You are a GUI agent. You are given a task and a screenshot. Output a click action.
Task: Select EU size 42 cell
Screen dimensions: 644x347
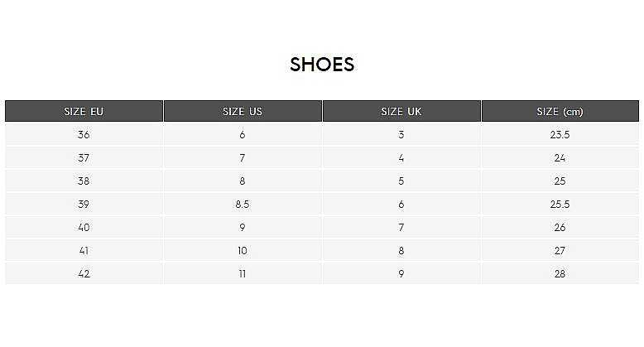pyautogui.click(x=84, y=273)
